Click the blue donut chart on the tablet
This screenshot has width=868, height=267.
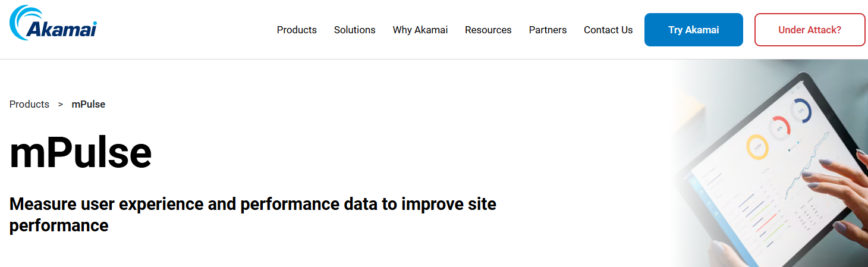(x=800, y=111)
